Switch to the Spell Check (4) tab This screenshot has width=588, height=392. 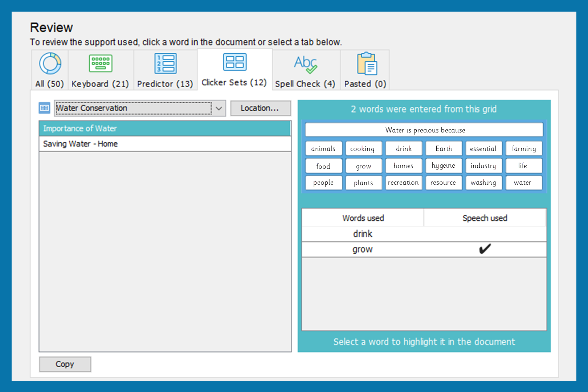pyautogui.click(x=305, y=84)
